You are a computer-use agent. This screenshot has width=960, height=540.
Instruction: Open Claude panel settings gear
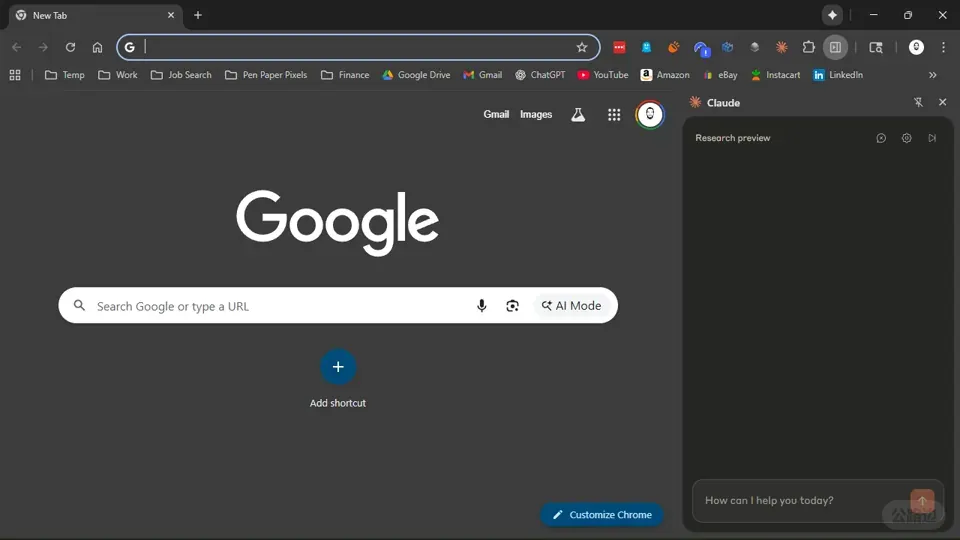[x=906, y=138]
